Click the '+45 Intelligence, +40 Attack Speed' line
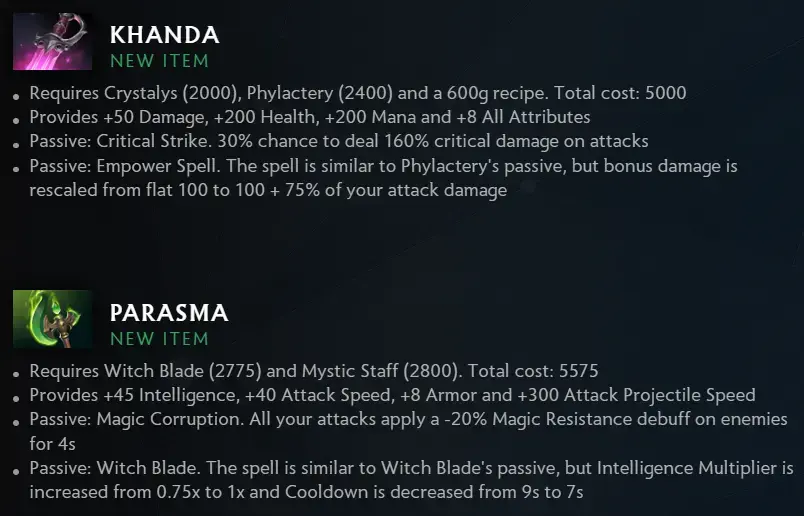The image size is (804, 516). (392, 395)
